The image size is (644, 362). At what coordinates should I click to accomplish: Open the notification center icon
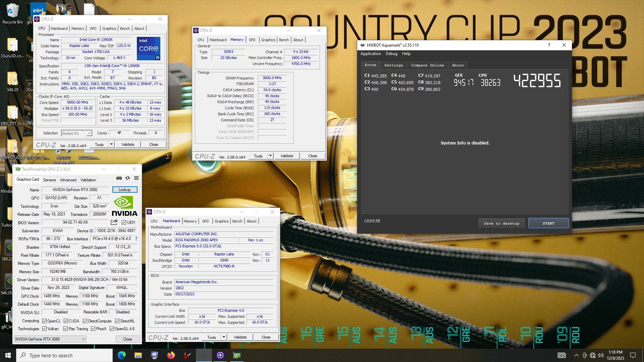pyautogui.click(x=633, y=355)
